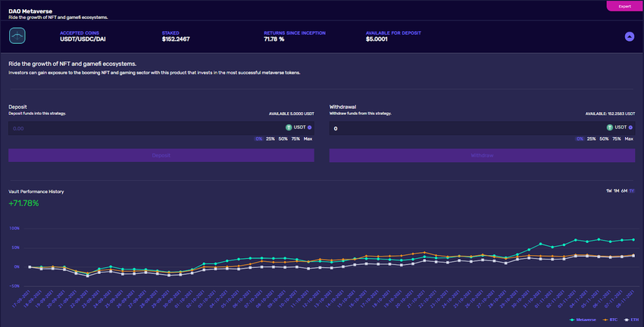
Task: Click the DAO Metaverse vault logo icon
Action: (17, 36)
